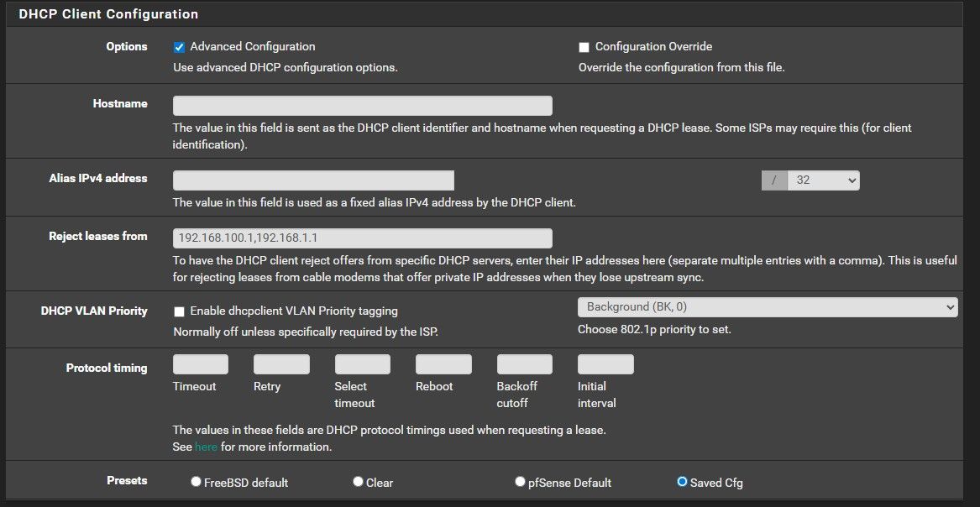This screenshot has width=980, height=507.
Task: Click the 'DHCP Client Configuration' panel heading
Action: [109, 13]
